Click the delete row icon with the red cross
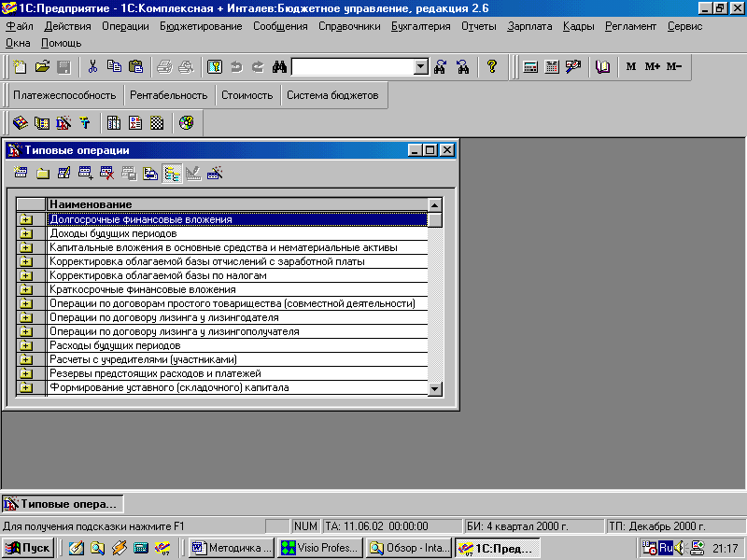This screenshot has width=747, height=560. click(x=107, y=174)
